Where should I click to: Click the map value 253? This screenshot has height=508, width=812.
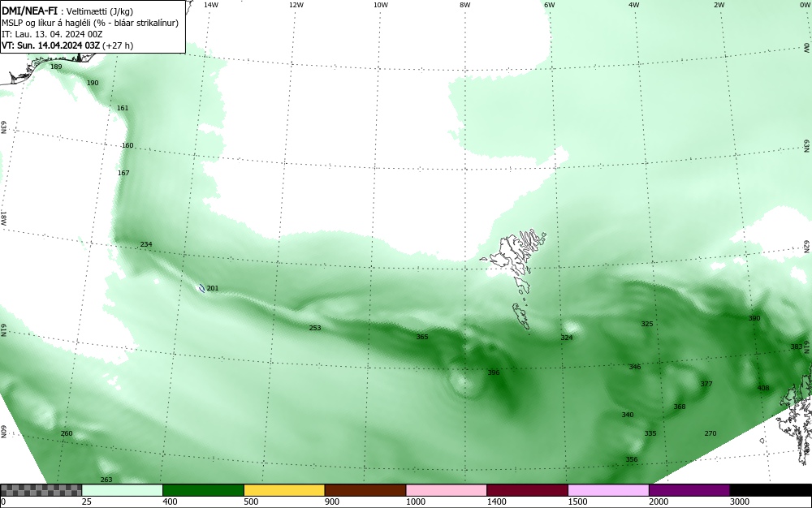coord(315,328)
